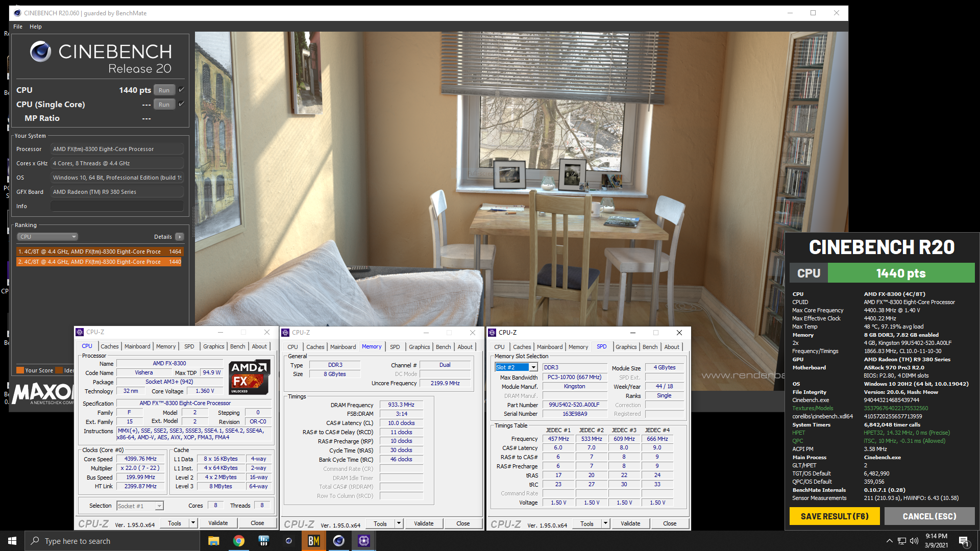The image size is (980, 551).
Task: Click Validate in the CPU-Z window showing the SPD tab
Action: [x=630, y=523]
